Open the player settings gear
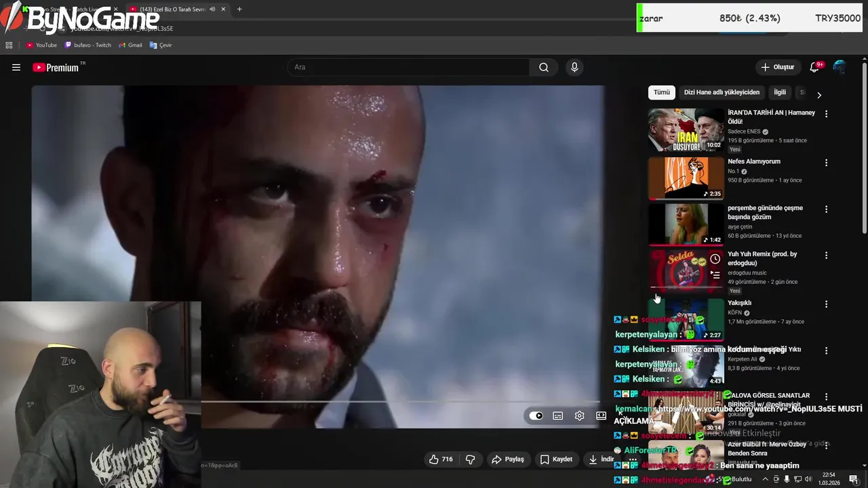 click(579, 415)
